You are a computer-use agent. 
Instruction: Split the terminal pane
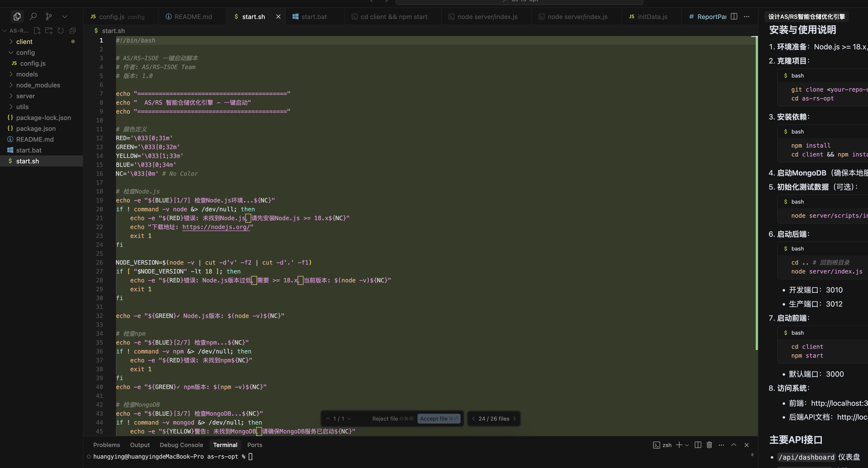[698, 445]
